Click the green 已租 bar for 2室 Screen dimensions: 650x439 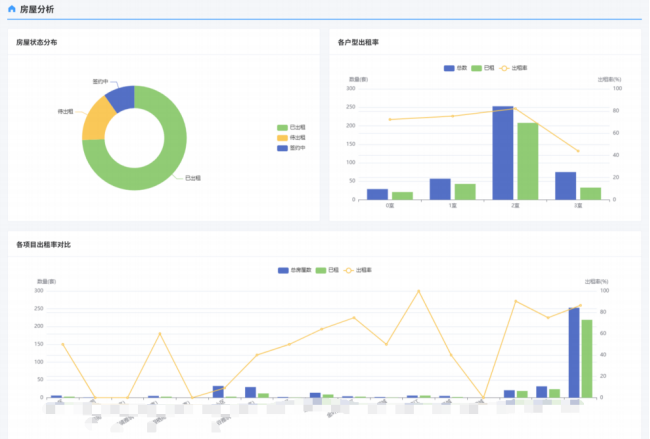(527, 160)
